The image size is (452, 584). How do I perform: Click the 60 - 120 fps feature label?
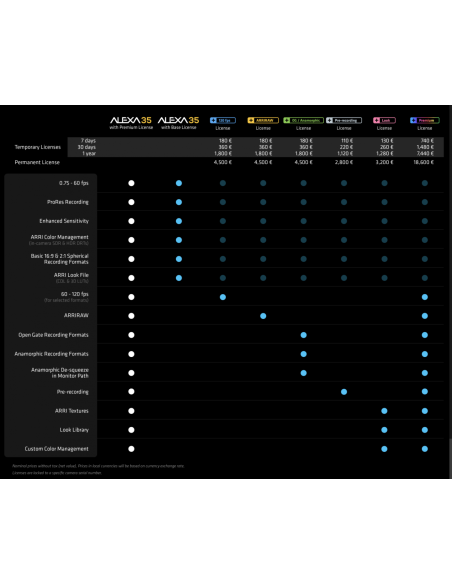click(74, 294)
